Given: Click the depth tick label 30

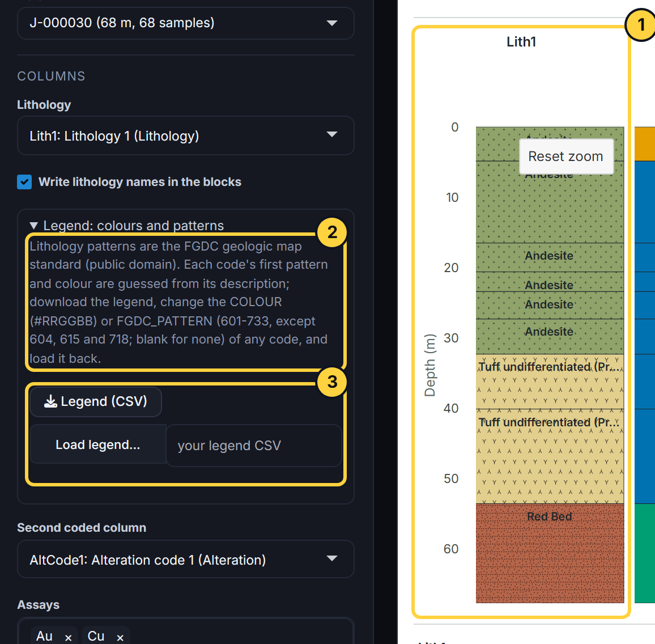Looking at the screenshot, I should click(451, 338).
